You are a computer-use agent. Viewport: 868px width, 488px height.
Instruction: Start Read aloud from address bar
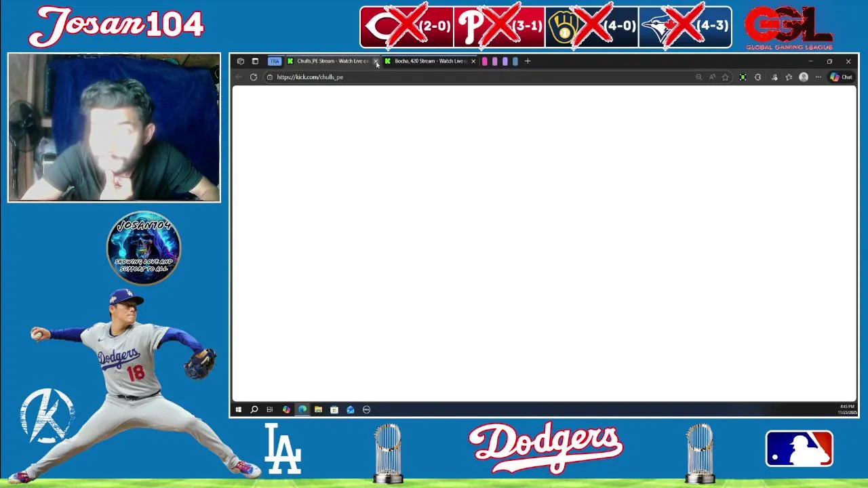(712, 77)
